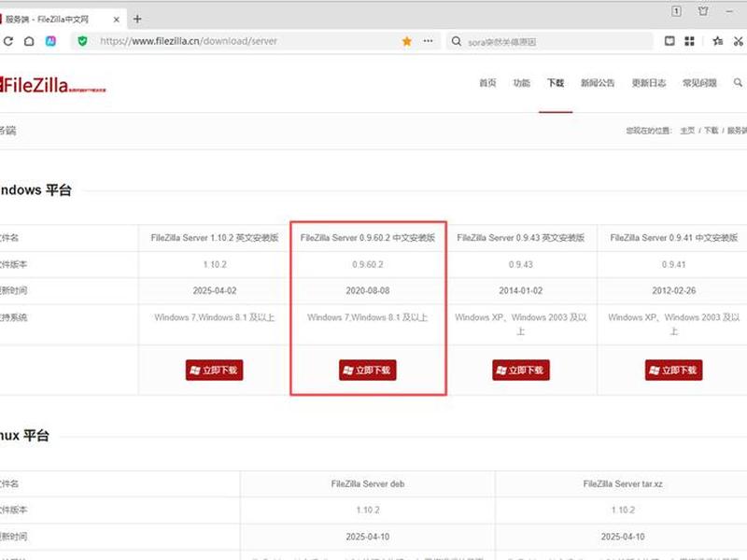This screenshot has width=747, height=560.
Task: Open a new browser tab
Action: click(137, 19)
